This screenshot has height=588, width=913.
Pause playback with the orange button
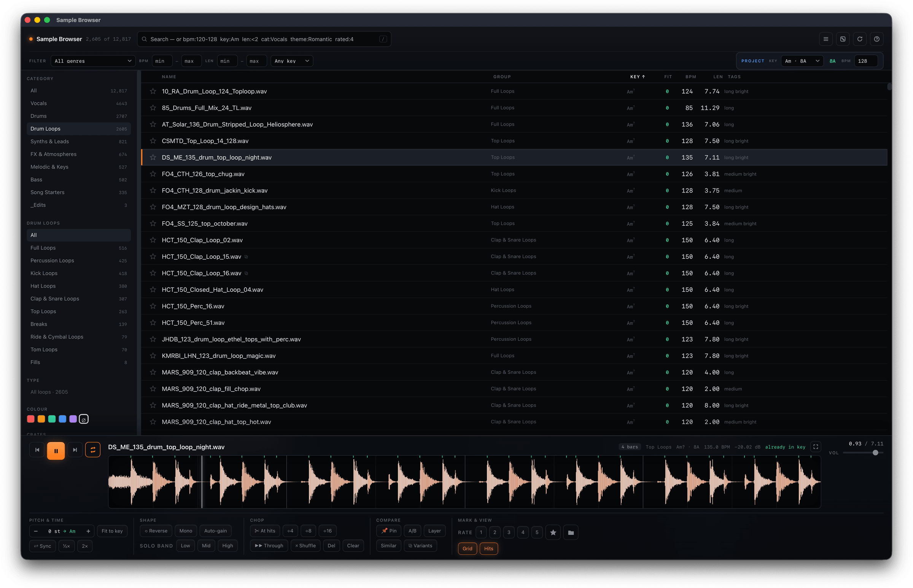tap(56, 451)
